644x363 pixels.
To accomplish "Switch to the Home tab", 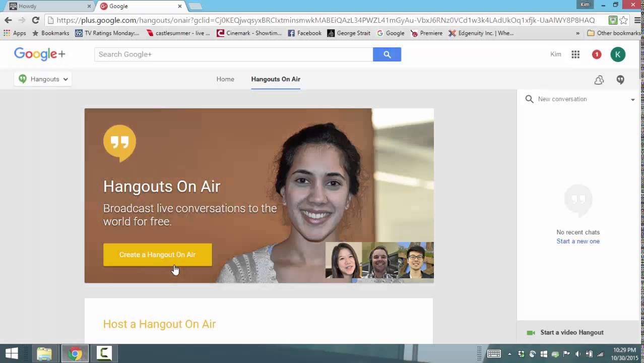I will point(225,79).
